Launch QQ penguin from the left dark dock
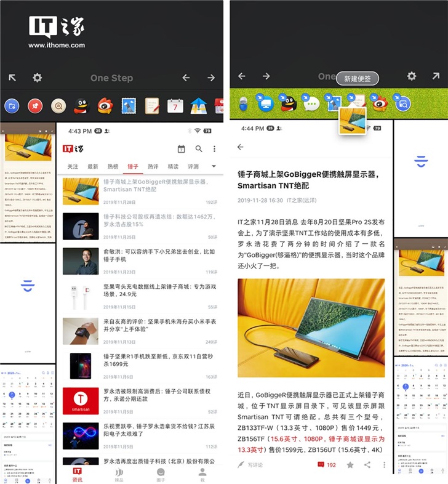Image resolution: width=448 pixels, height=484 pixels. (x=82, y=106)
